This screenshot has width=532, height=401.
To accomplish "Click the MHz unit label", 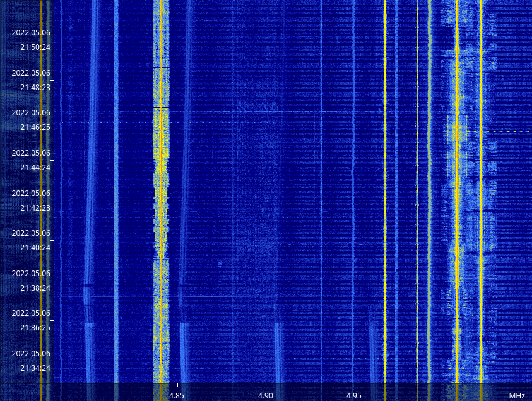I will (x=517, y=395).
